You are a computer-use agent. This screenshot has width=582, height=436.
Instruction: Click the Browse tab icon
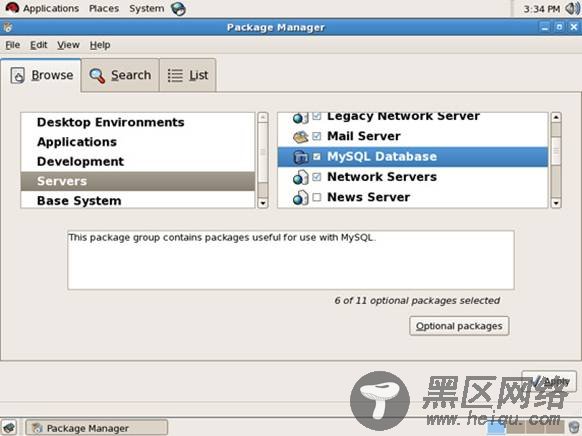tap(17, 75)
